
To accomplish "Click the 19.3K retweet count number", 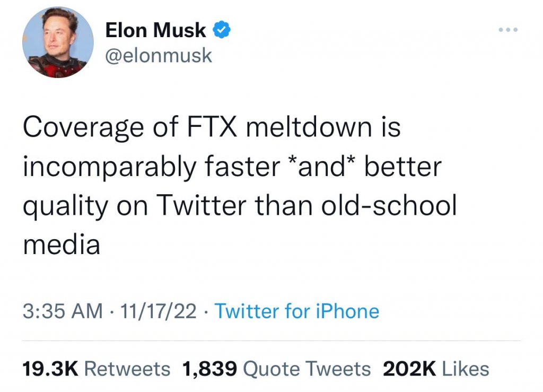I will point(50,368).
